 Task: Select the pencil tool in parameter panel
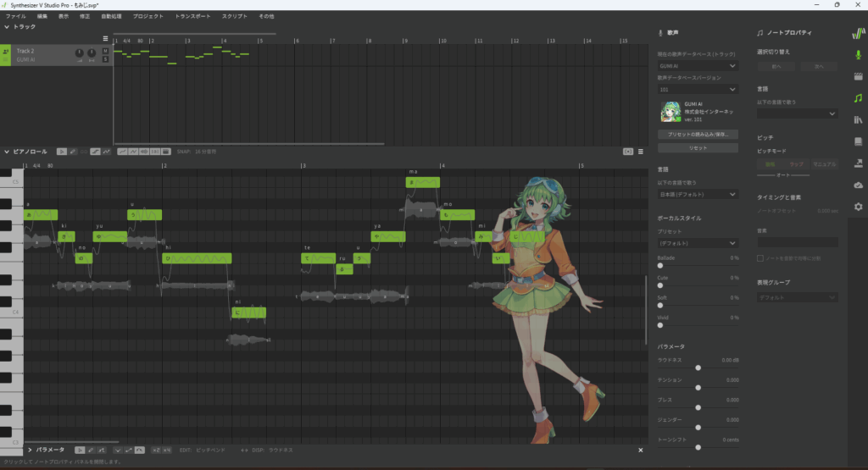(x=91, y=450)
